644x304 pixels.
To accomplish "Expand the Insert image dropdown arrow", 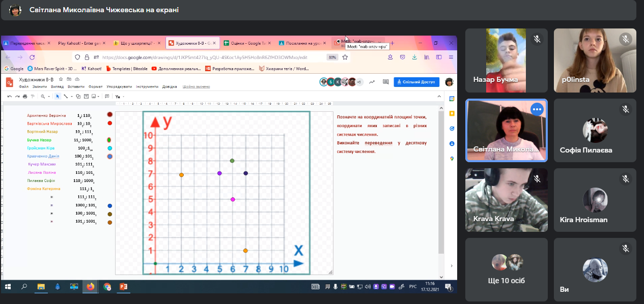I will [99, 97].
